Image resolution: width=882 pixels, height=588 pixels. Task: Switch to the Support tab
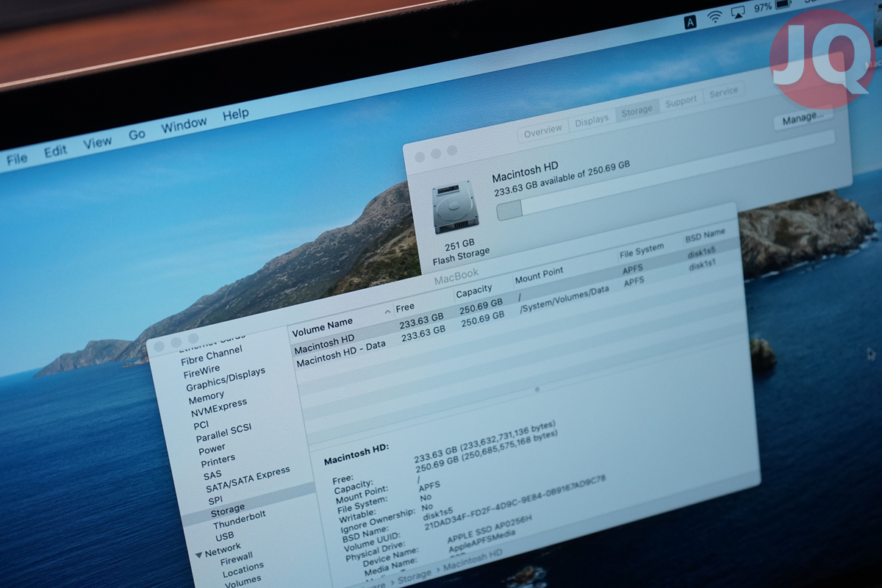[681, 102]
